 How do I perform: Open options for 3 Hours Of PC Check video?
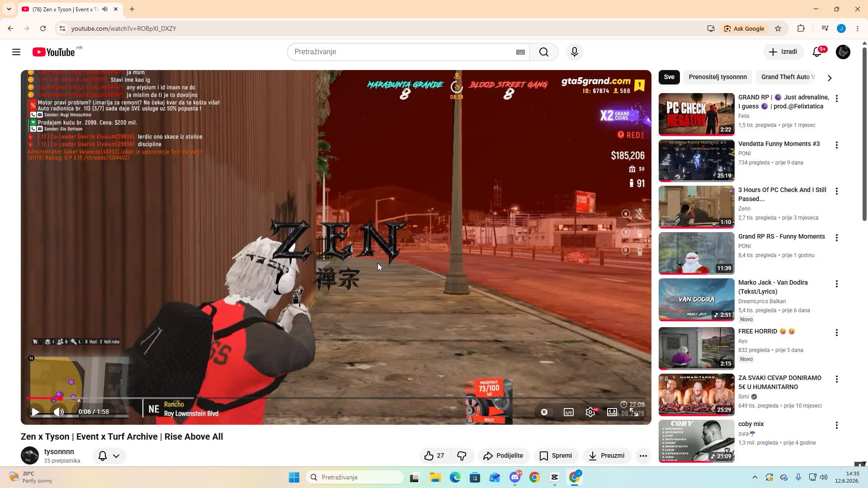[837, 191]
